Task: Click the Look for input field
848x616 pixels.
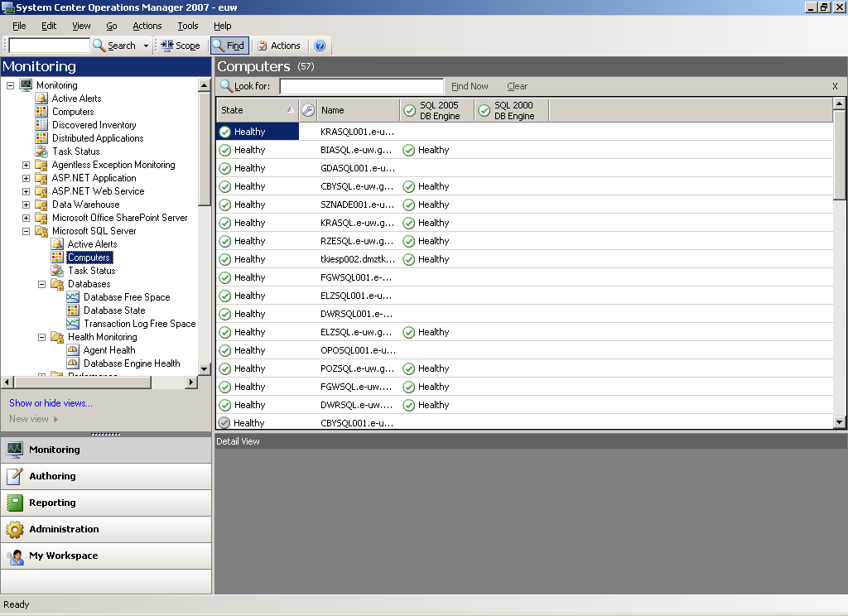Action: (x=362, y=86)
